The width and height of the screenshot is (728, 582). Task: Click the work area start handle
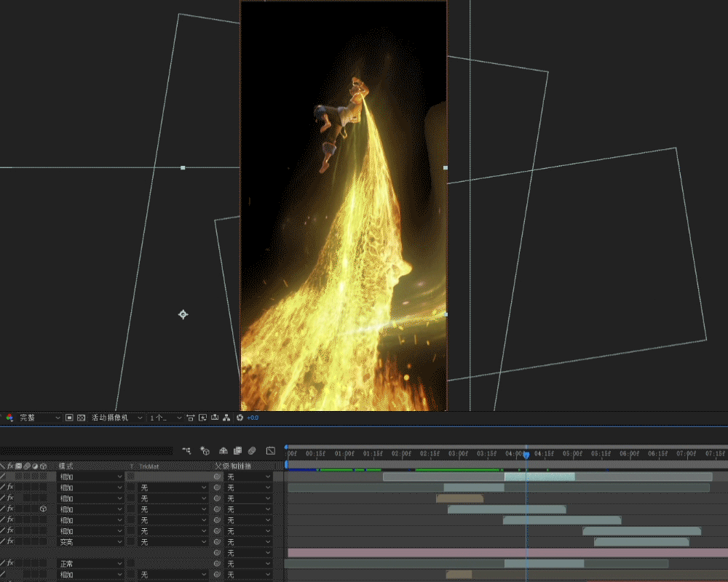286,464
